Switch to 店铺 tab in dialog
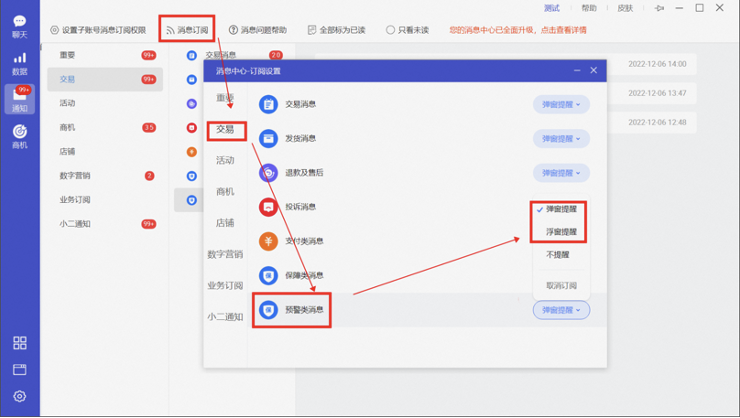740x418 pixels. tap(225, 223)
